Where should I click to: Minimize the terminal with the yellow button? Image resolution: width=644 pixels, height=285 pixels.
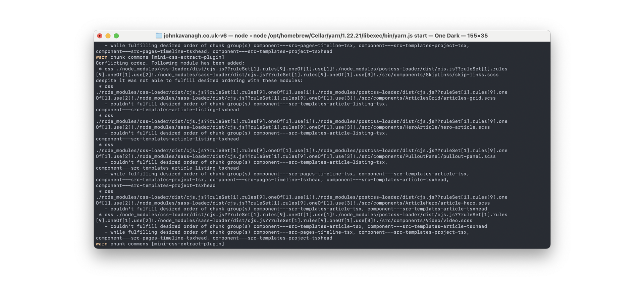(108, 36)
